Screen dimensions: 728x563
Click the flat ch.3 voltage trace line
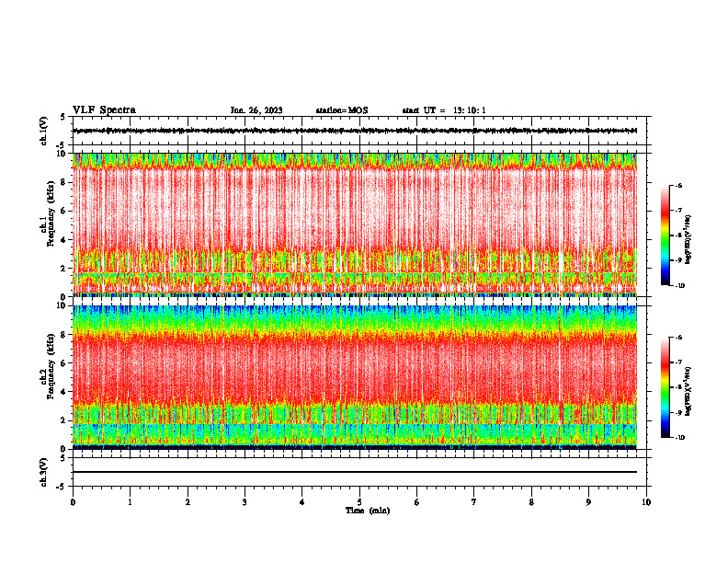click(355, 472)
